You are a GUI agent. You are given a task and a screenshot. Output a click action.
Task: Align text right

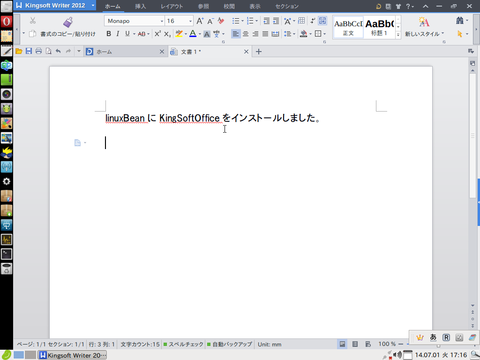[255, 34]
